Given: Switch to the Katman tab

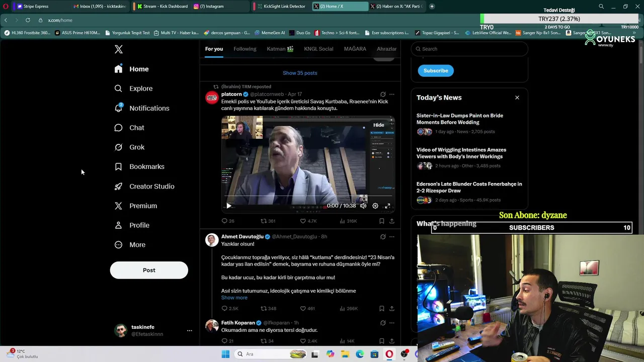Looking at the screenshot, I should [280, 49].
